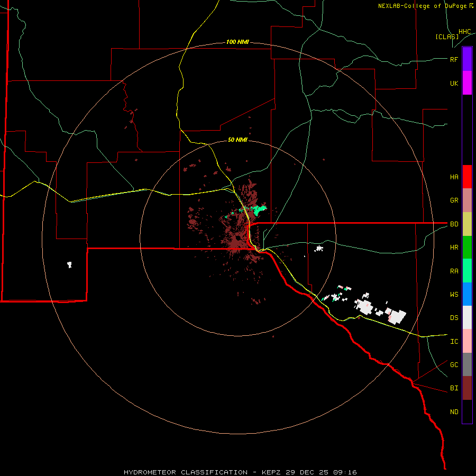
Task: Click the UK legend label
Action: click(x=454, y=83)
